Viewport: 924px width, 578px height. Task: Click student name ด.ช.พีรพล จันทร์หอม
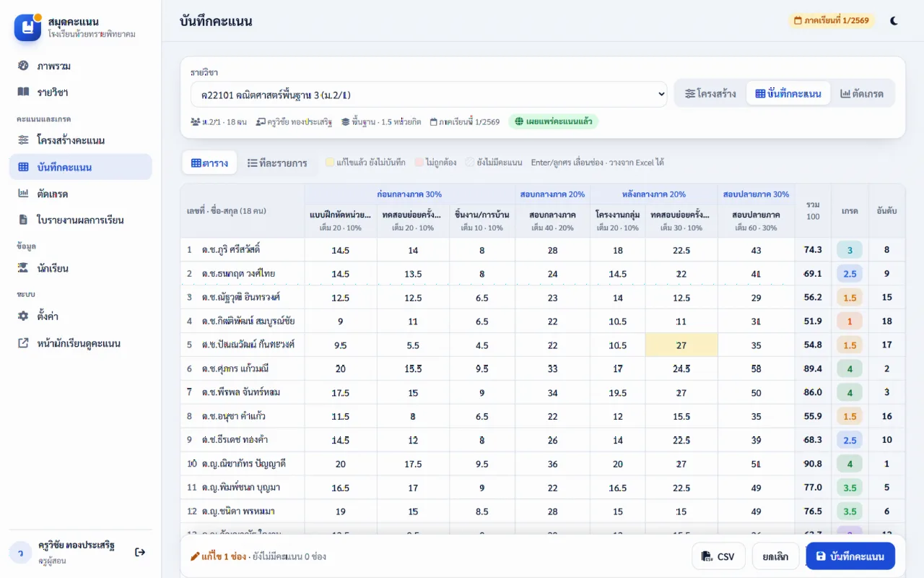click(241, 392)
